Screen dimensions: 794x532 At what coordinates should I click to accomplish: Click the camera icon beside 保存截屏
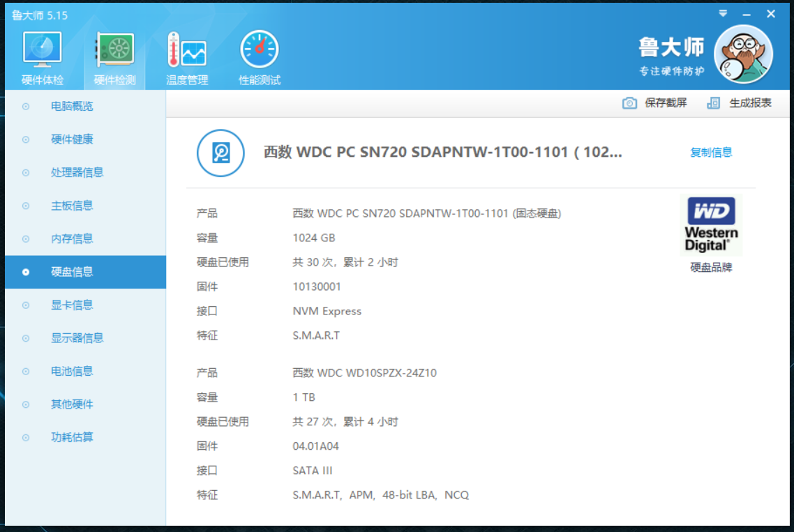click(629, 103)
